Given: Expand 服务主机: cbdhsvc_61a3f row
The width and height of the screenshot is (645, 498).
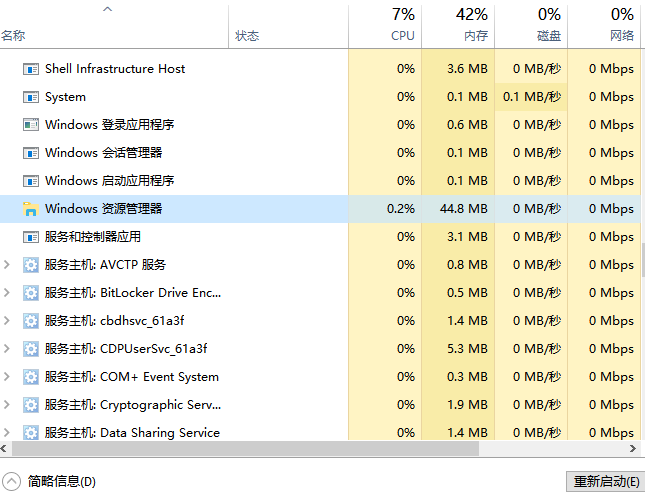Looking at the screenshot, I should click(x=7, y=320).
